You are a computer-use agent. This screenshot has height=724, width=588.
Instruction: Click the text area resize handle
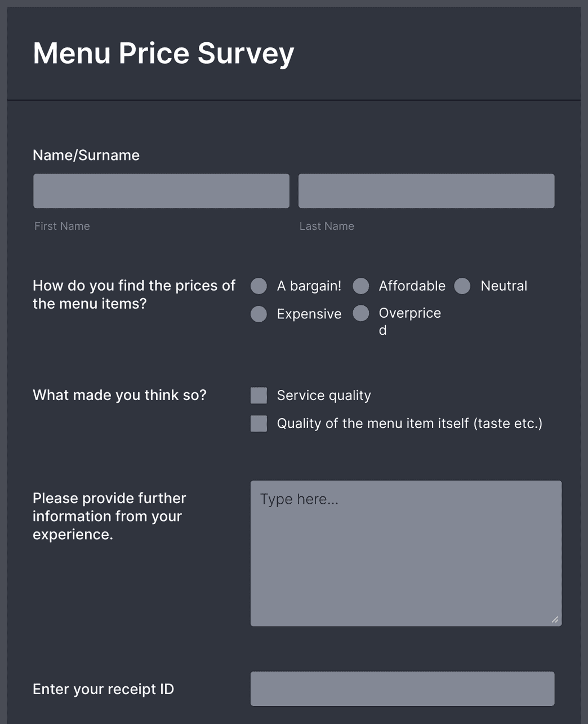[555, 619]
